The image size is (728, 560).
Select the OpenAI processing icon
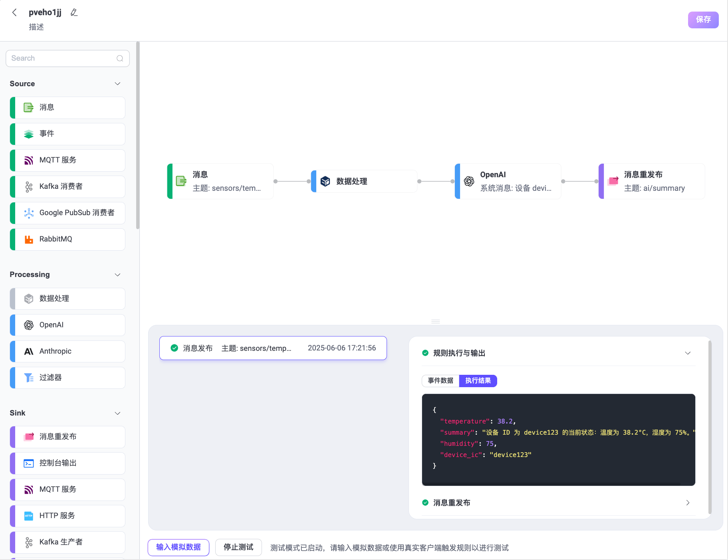click(28, 325)
